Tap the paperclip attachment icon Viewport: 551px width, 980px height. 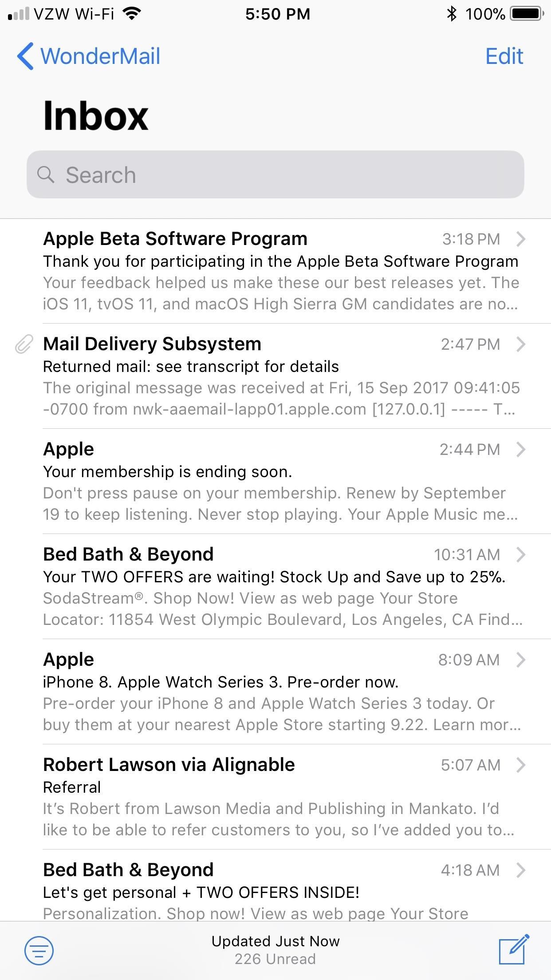click(24, 344)
